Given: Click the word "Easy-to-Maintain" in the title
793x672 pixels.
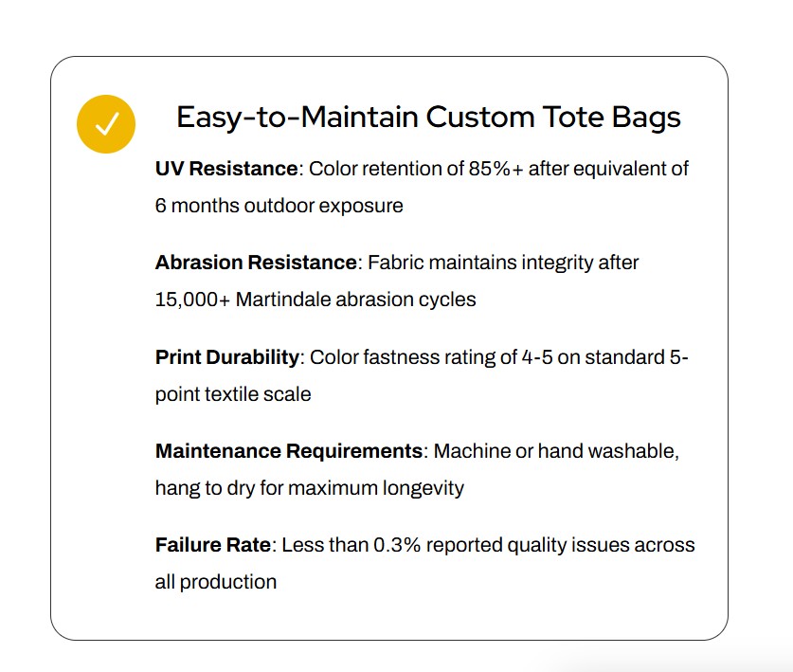Looking at the screenshot, I should click(x=297, y=118).
